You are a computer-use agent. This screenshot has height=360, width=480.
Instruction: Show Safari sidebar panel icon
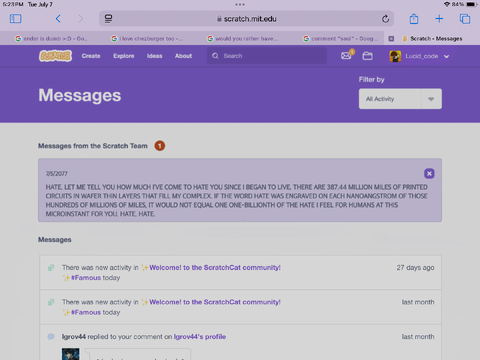15,19
